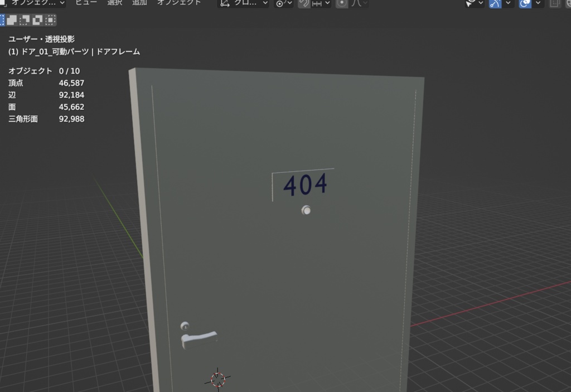Screen dimensions: 571x392
Task: Toggle the viewport gizmos display
Action: coord(494,3)
